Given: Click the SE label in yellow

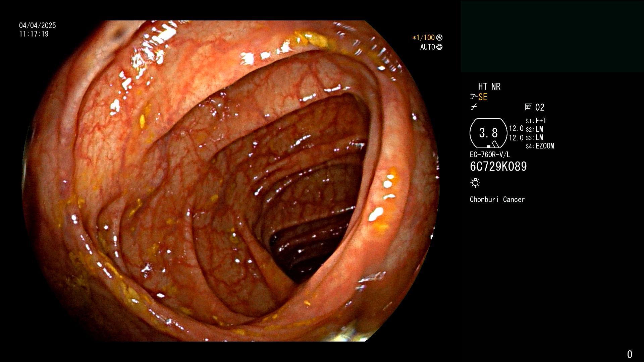Looking at the screenshot, I should point(483,97).
